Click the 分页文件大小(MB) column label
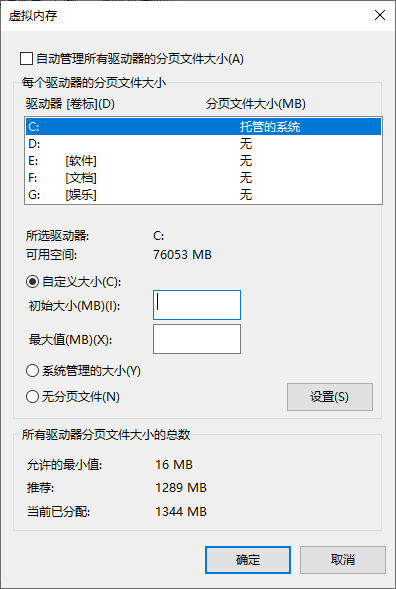The width and height of the screenshot is (396, 589). [255, 104]
